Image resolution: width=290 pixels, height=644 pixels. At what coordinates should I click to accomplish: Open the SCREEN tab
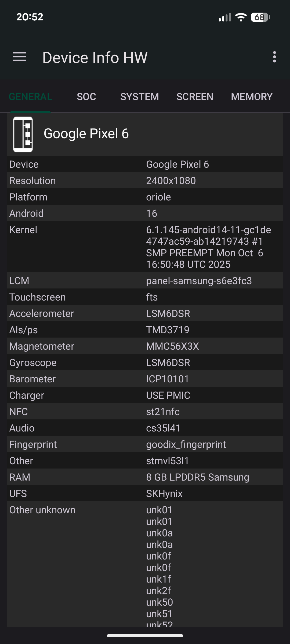point(195,97)
